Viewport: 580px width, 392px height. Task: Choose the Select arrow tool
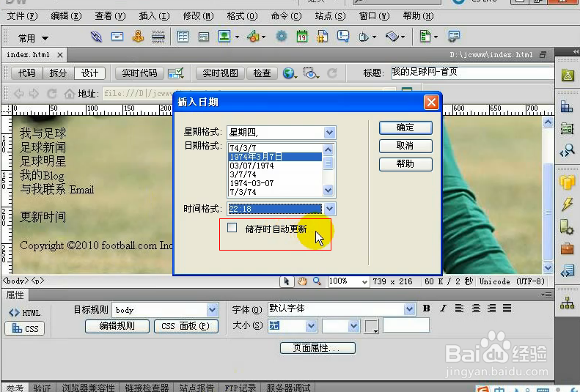[x=286, y=281]
